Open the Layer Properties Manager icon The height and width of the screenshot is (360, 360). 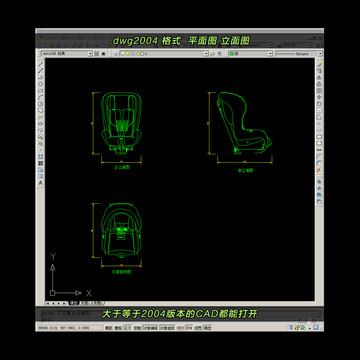[x=116, y=53]
